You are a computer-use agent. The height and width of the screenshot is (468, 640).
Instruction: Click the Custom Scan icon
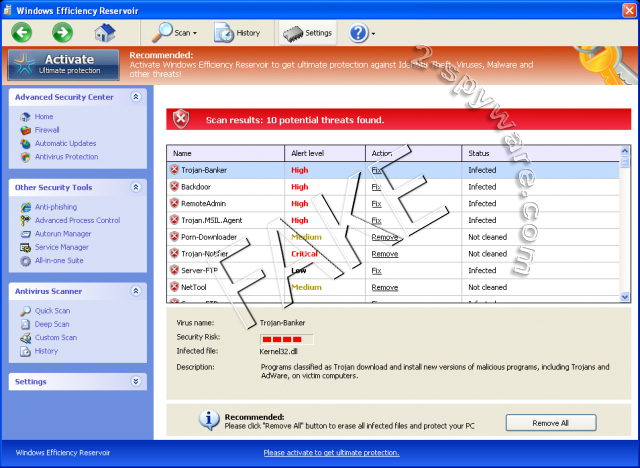(25, 338)
